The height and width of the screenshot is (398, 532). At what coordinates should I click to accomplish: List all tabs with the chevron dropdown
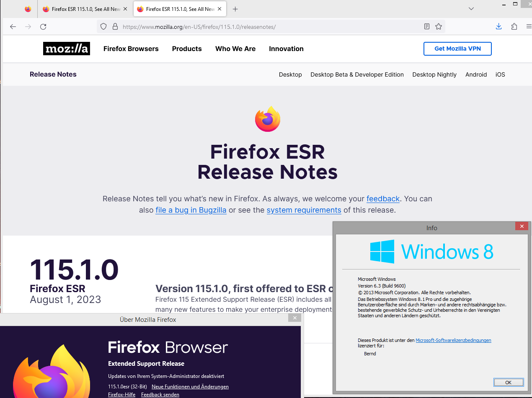tap(471, 9)
